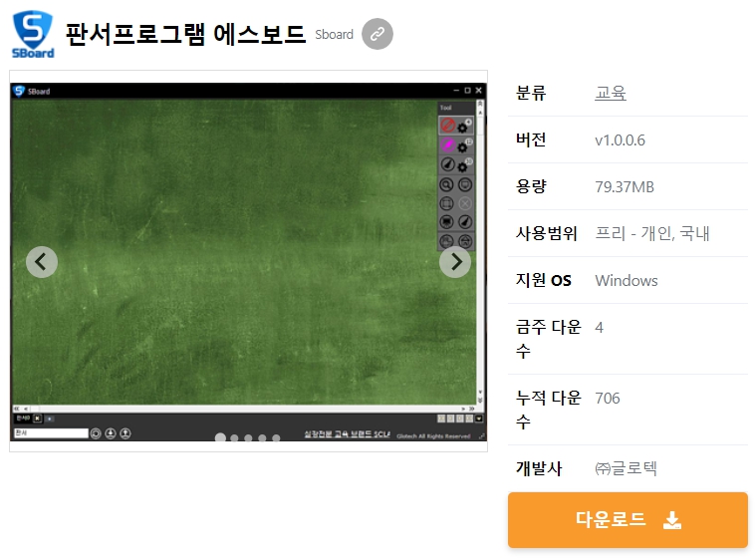The width and height of the screenshot is (755, 560).
Task: Click the download arrow circle icon in the bottom bar
Action: pyautogui.click(x=111, y=433)
